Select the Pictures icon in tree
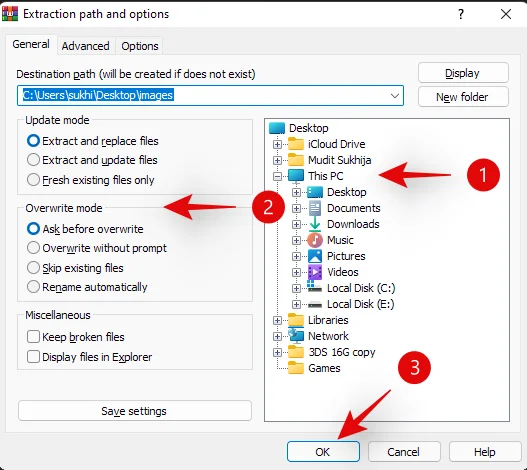 point(315,256)
